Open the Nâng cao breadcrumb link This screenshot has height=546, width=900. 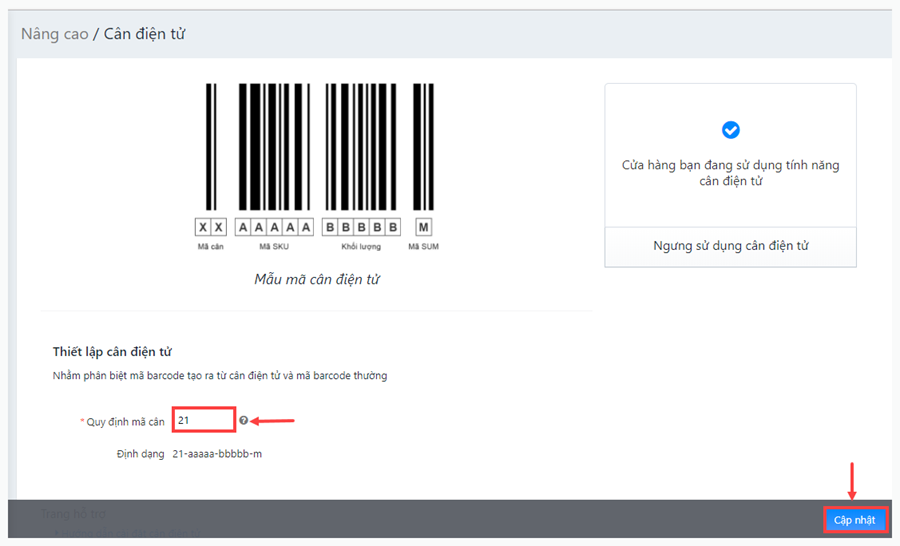[55, 34]
